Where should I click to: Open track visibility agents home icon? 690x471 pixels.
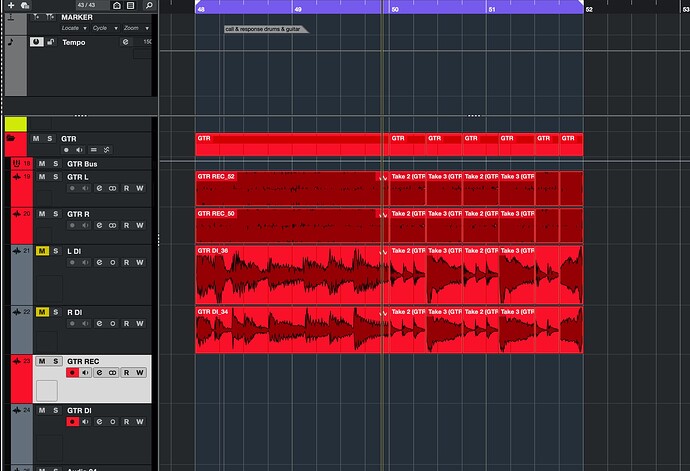click(x=117, y=5)
